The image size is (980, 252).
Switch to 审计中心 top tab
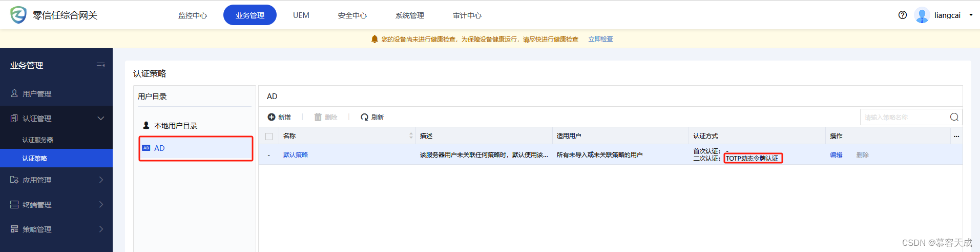pos(467,15)
